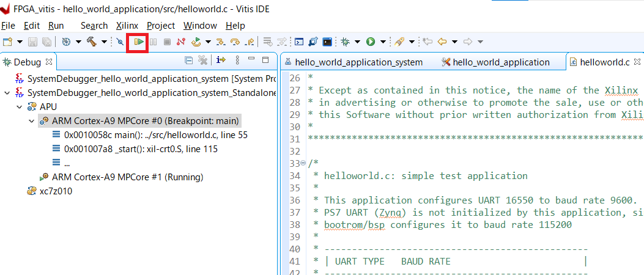Collapse ARM Cortex-A9 MPCore #0 node

[x=31, y=121]
